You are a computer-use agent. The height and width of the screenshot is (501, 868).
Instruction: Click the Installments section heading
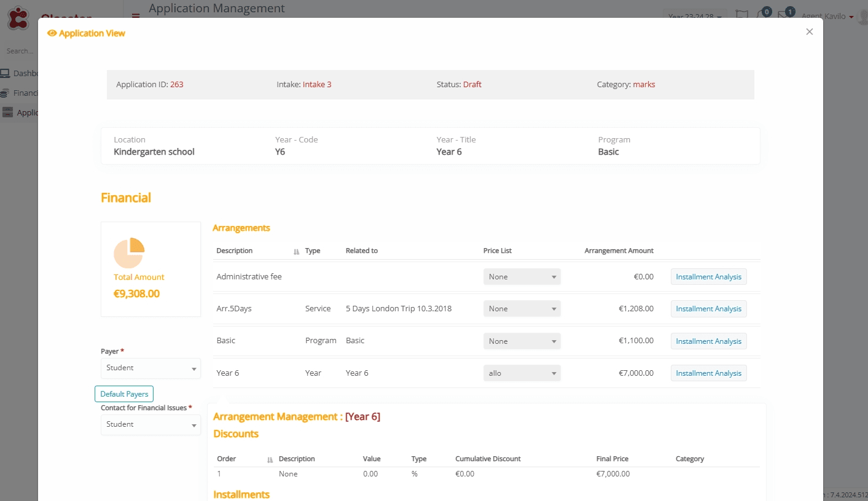tap(241, 495)
